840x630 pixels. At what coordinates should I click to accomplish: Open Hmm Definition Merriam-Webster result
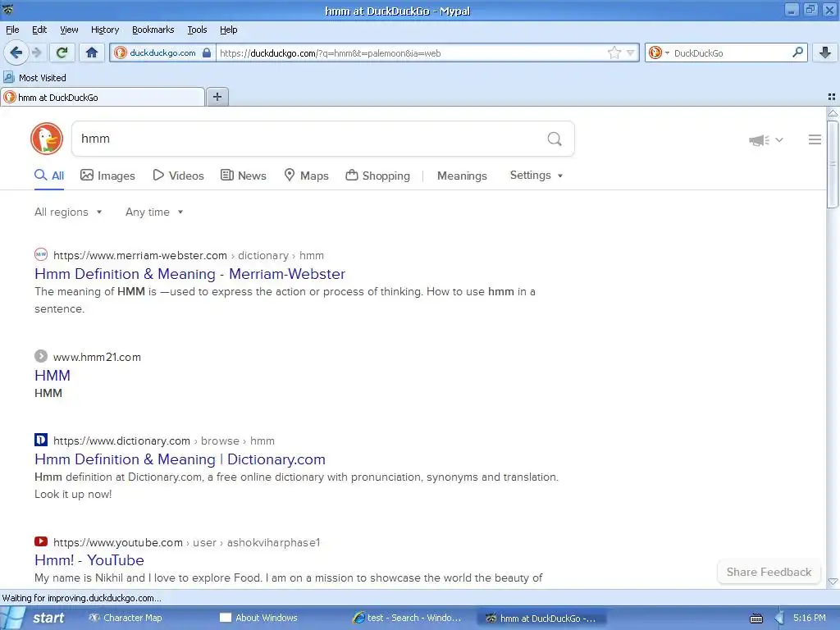[189, 274]
